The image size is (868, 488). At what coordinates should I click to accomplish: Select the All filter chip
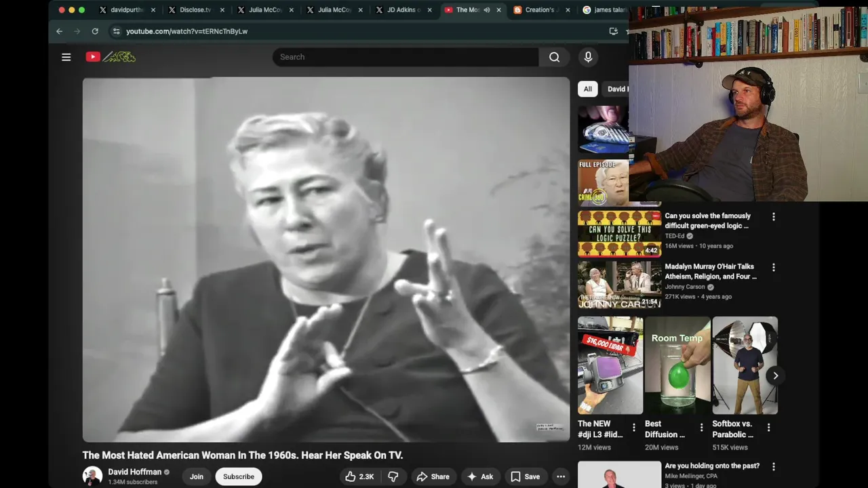coord(587,89)
